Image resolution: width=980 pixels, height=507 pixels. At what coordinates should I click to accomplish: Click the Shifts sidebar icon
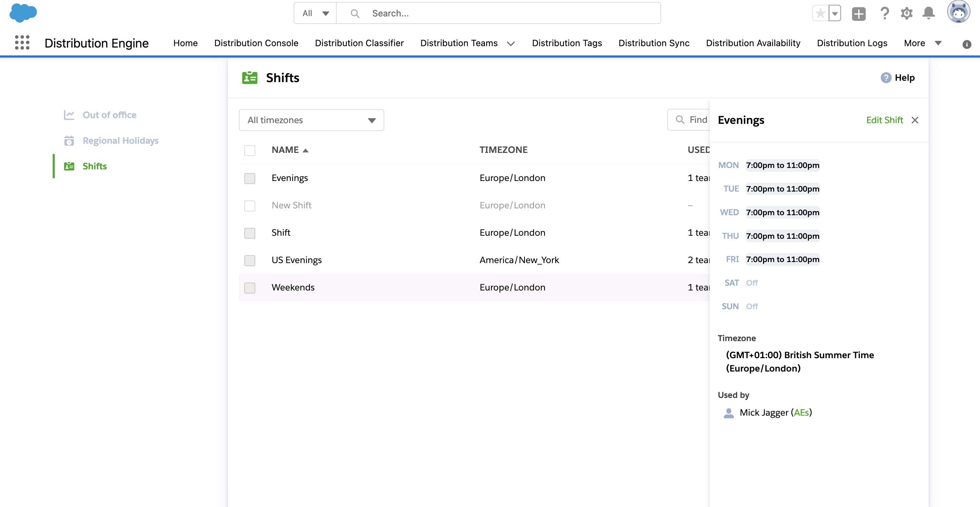[x=69, y=166]
